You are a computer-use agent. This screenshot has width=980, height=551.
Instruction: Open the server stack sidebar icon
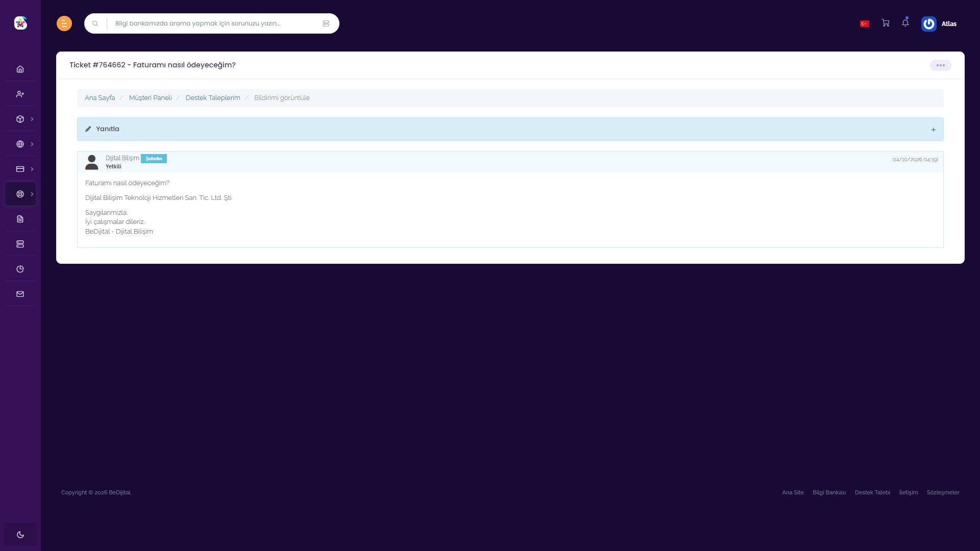[20, 244]
